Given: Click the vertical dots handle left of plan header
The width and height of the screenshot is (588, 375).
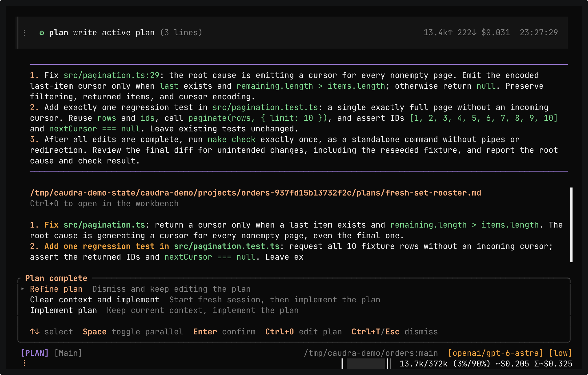Looking at the screenshot, I should pyautogui.click(x=24, y=33).
